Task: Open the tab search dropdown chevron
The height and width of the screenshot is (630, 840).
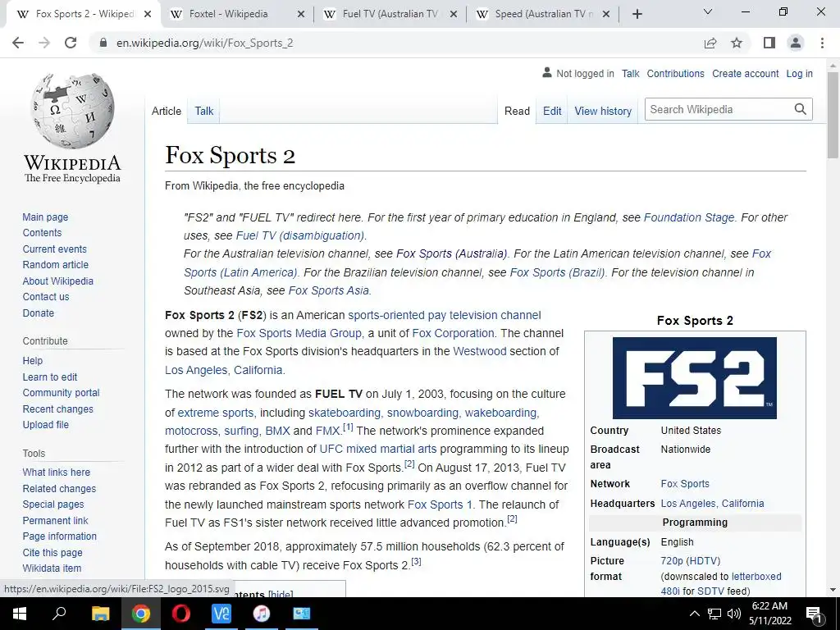Action: click(x=708, y=11)
